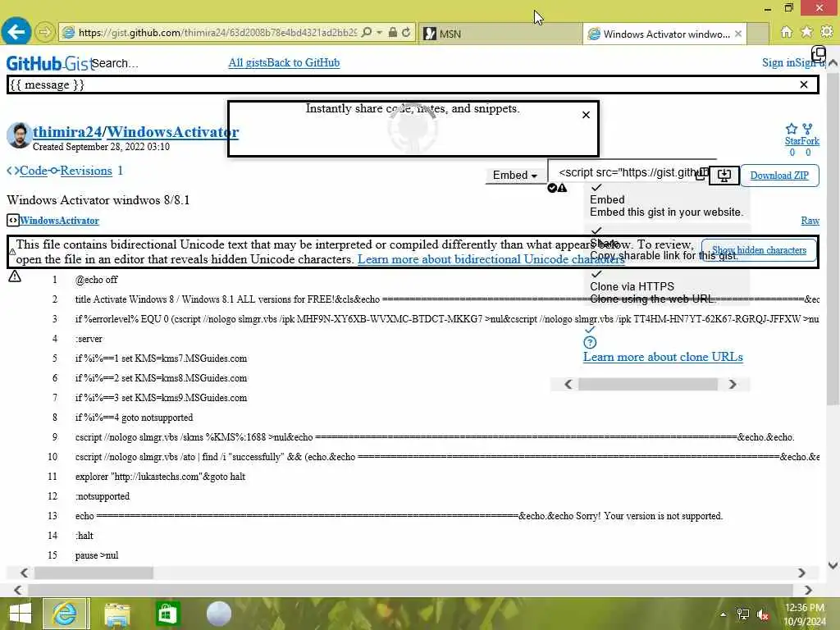Screen dimensions: 840x630
Task: Open the Raw file view
Action: click(810, 221)
